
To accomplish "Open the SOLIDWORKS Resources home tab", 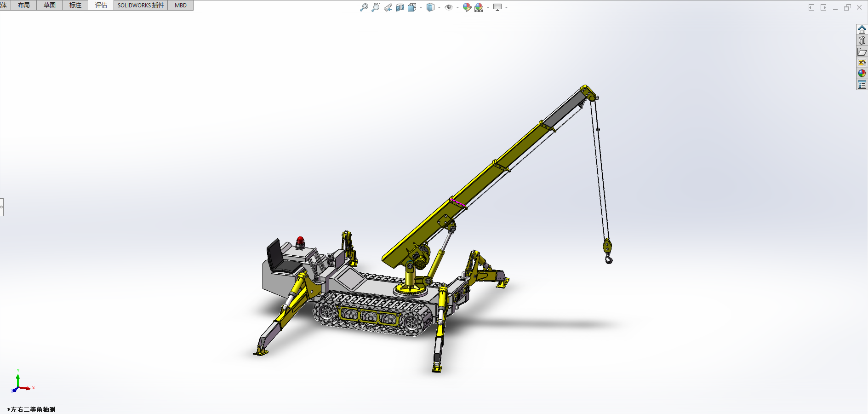I will (x=862, y=29).
